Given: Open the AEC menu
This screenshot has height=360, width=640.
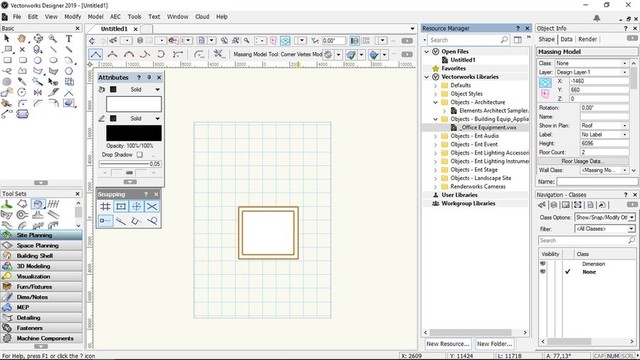Looking at the screenshot, I should pos(115,17).
